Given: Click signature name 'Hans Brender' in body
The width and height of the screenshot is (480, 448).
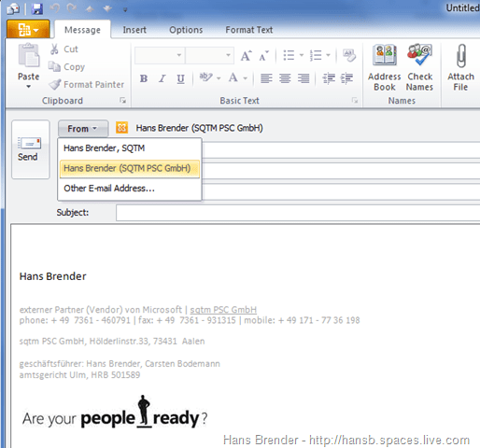Looking at the screenshot, I should (52, 276).
